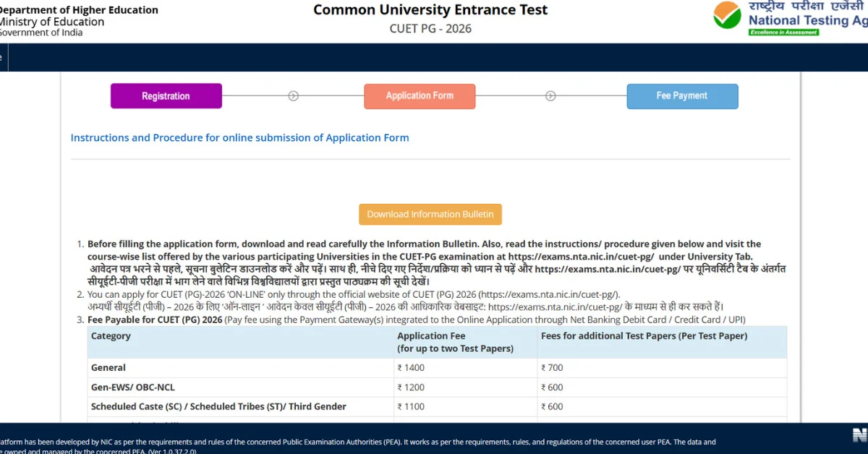Click the ₹ 700 additional paper fee cell
Viewport: 868px width, 454px height.
click(552, 367)
